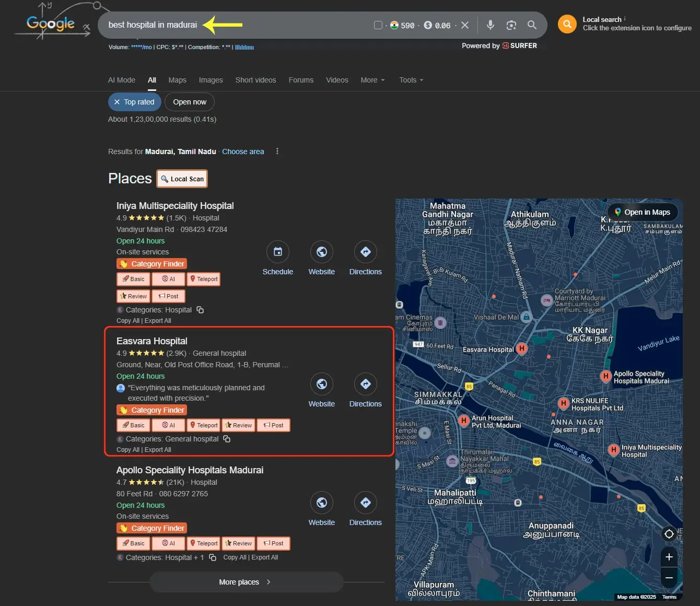
Task: Click the Choose area link
Action: [x=243, y=151]
